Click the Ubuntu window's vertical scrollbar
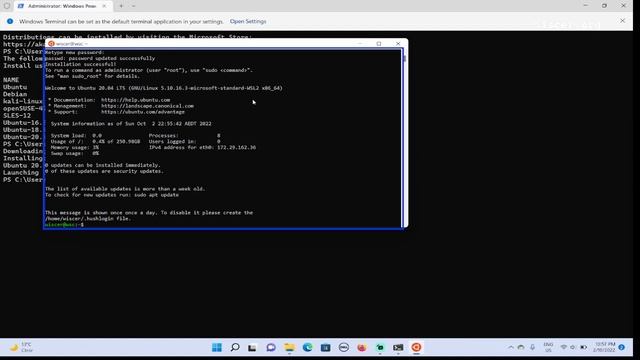The image size is (640, 360). tap(404, 138)
